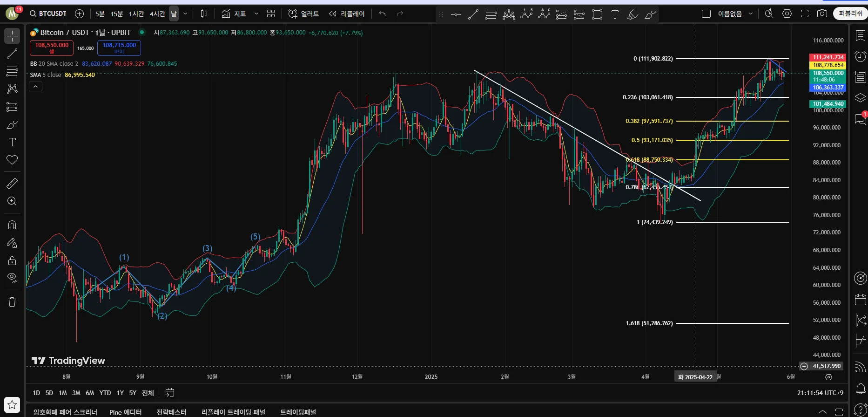Switch to the 4시간 interval
868x417 pixels.
157,14
